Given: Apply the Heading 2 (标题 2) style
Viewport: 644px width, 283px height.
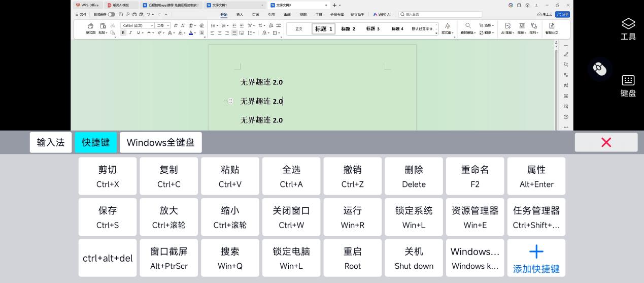Looking at the screenshot, I should point(348,29).
